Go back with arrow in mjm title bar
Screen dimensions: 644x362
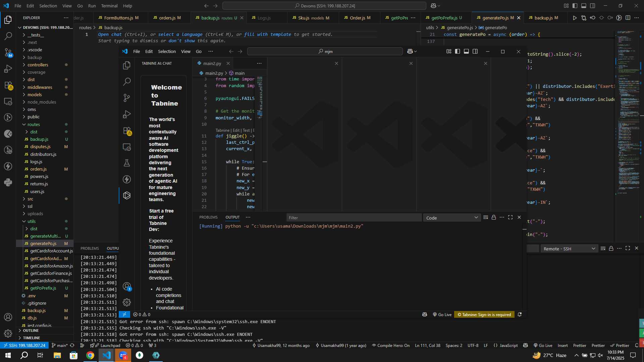(x=231, y=51)
